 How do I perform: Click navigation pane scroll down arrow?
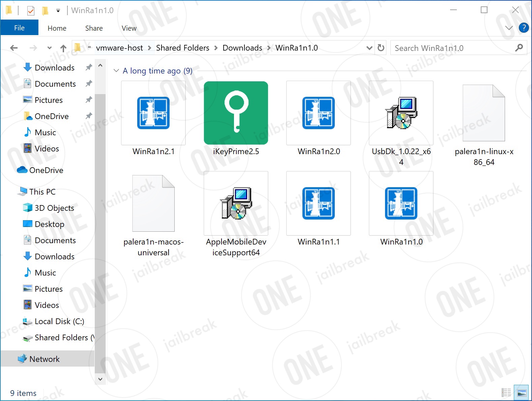(100, 379)
